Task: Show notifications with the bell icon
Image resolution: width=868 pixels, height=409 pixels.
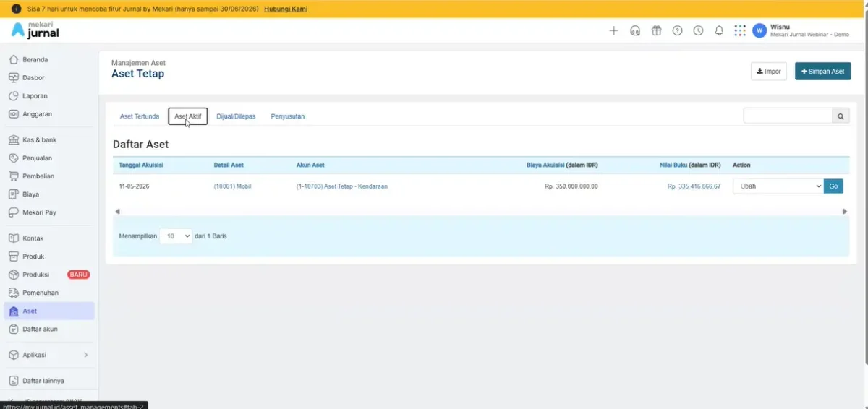Action: pos(719,30)
